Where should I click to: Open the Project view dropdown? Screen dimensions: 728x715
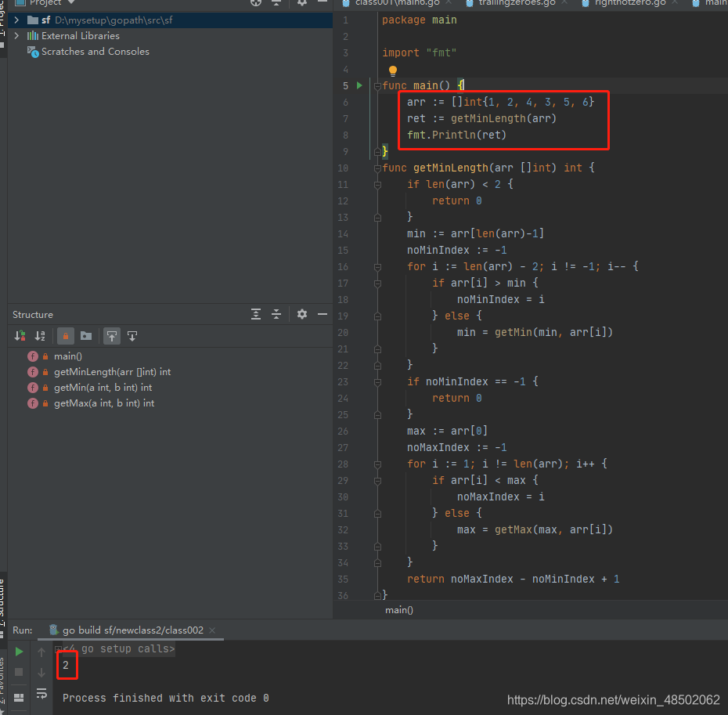tap(71, 2)
